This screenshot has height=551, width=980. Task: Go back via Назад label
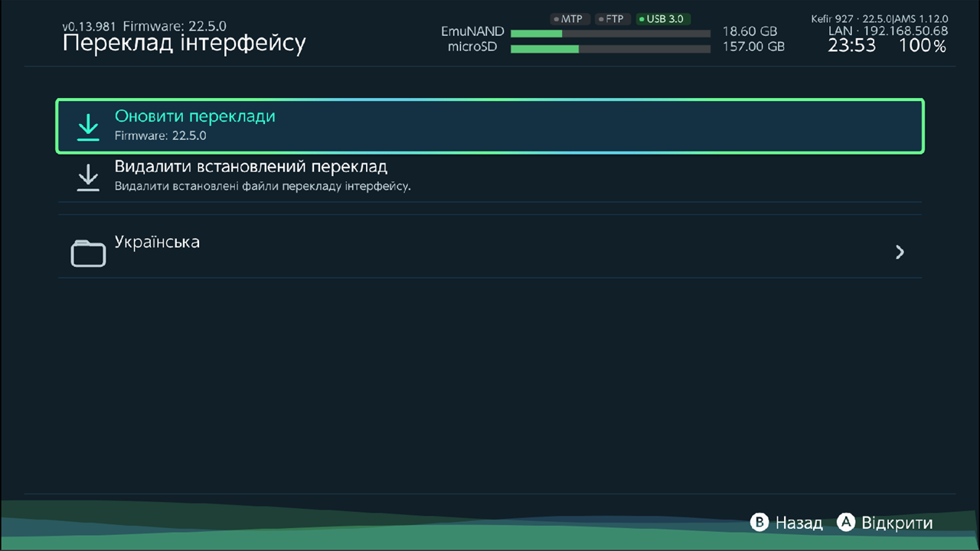pyautogui.click(x=799, y=523)
